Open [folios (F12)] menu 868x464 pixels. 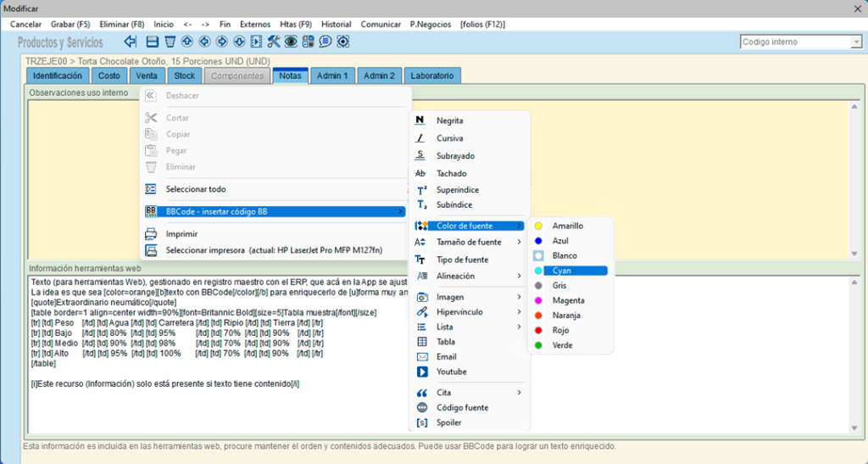(482, 25)
